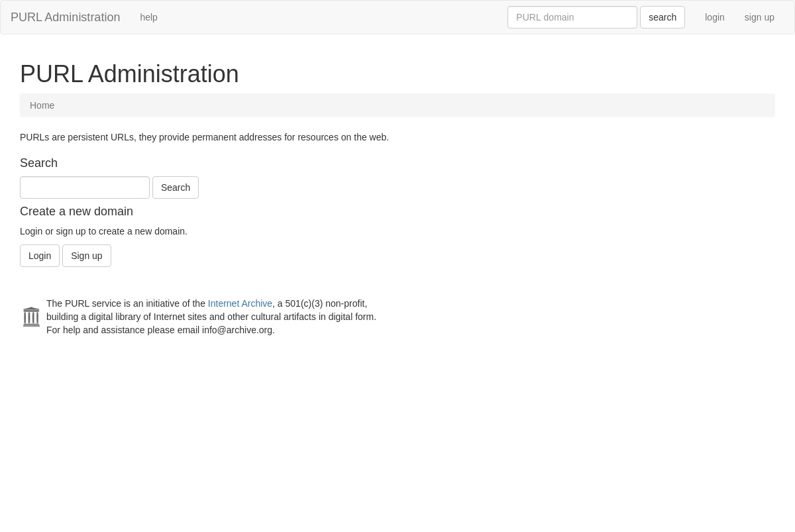Focus the main Search text box
The image size is (795, 532).
coord(85,187)
